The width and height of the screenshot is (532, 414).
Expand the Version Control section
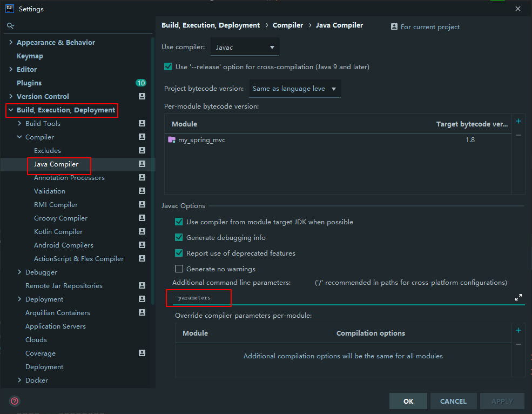pyautogui.click(x=11, y=96)
